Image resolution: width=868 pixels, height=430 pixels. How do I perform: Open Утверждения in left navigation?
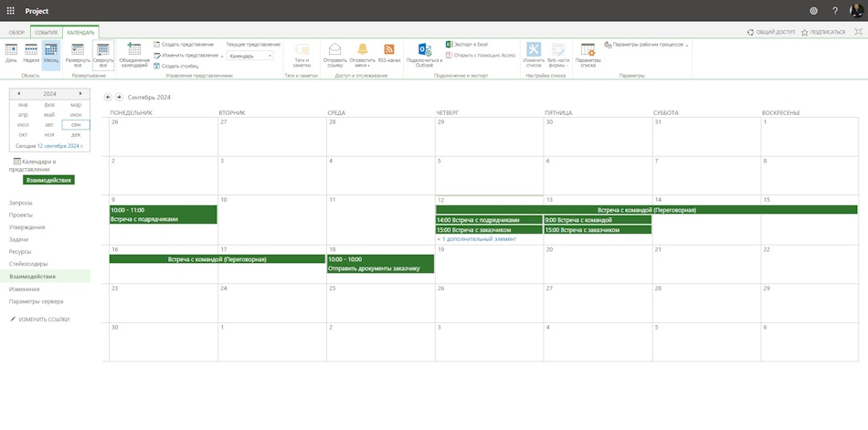click(26, 227)
